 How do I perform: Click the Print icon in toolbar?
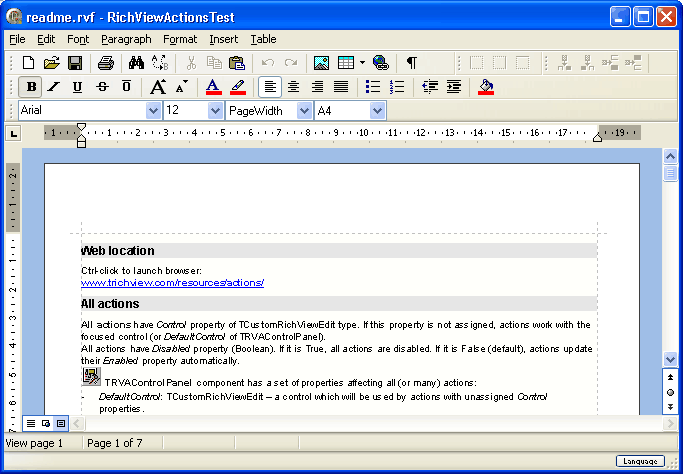coord(105,62)
